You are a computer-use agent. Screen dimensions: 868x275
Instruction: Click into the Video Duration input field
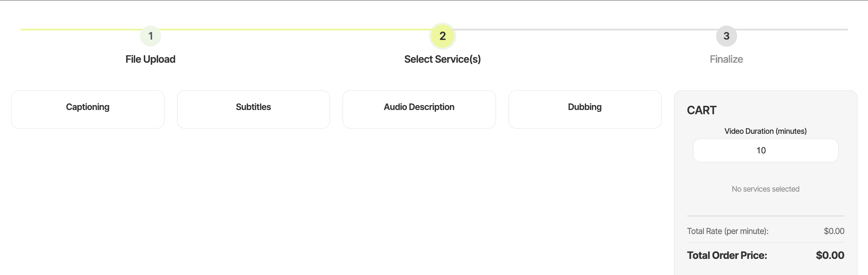tap(765, 150)
